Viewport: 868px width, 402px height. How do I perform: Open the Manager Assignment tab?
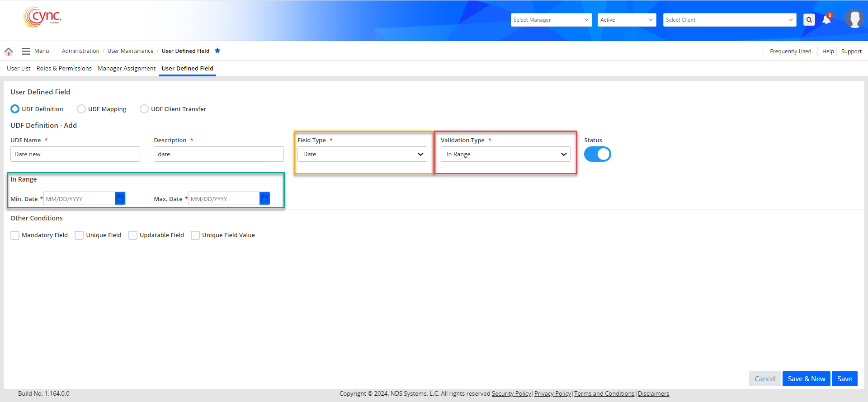click(x=127, y=68)
